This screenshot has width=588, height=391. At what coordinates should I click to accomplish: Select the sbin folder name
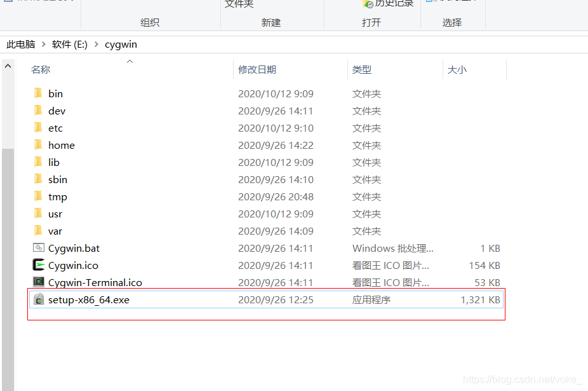[x=58, y=179]
